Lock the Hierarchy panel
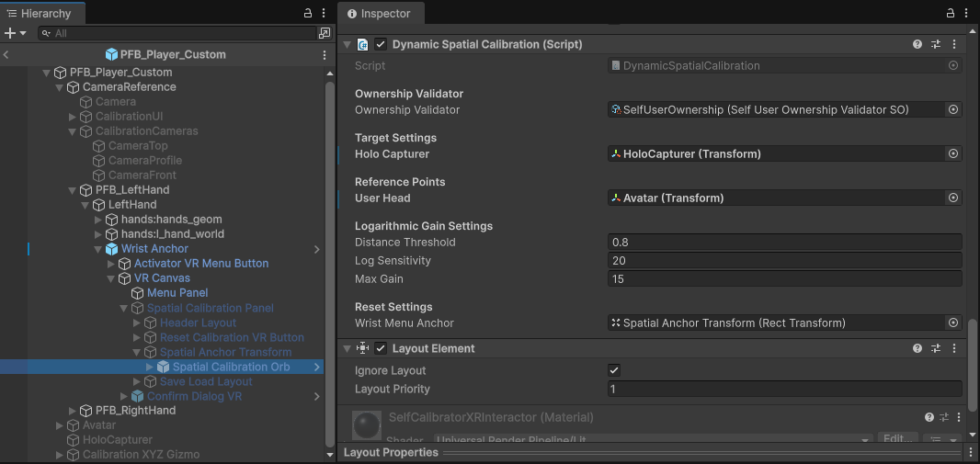This screenshot has height=464, width=980. pyautogui.click(x=307, y=13)
